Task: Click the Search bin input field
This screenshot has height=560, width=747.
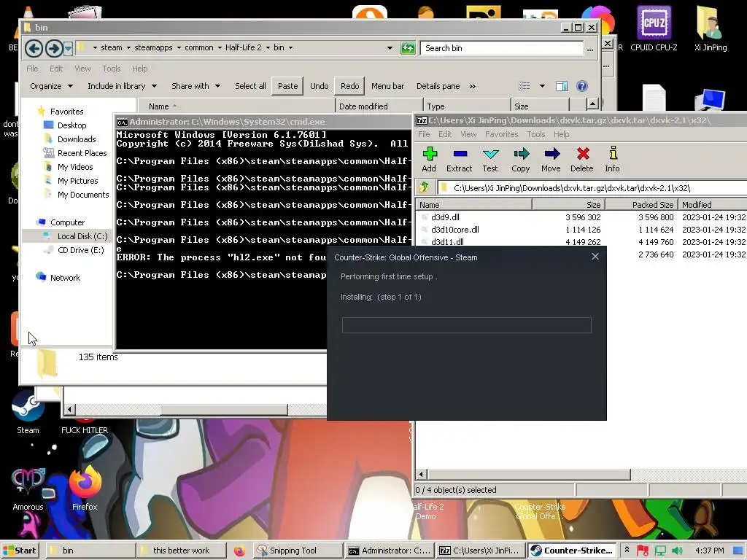Action: pos(502,48)
